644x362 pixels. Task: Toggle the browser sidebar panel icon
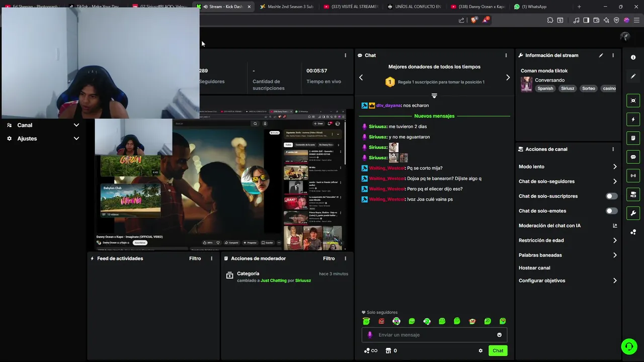(586, 20)
